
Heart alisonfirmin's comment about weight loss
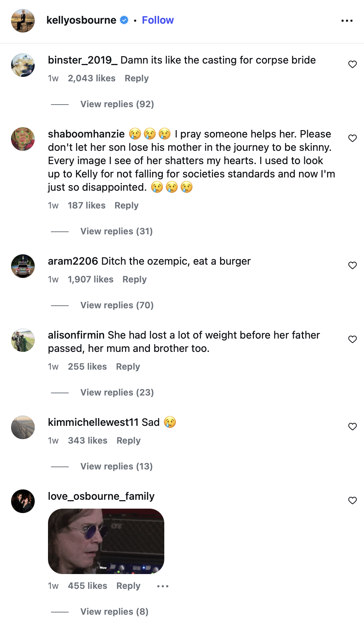pos(353,339)
